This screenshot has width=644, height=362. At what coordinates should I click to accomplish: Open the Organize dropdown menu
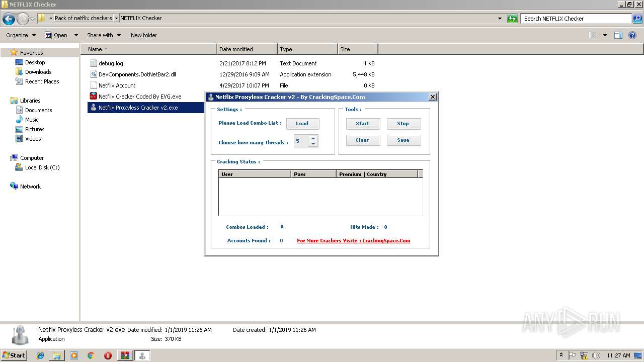pyautogui.click(x=21, y=35)
